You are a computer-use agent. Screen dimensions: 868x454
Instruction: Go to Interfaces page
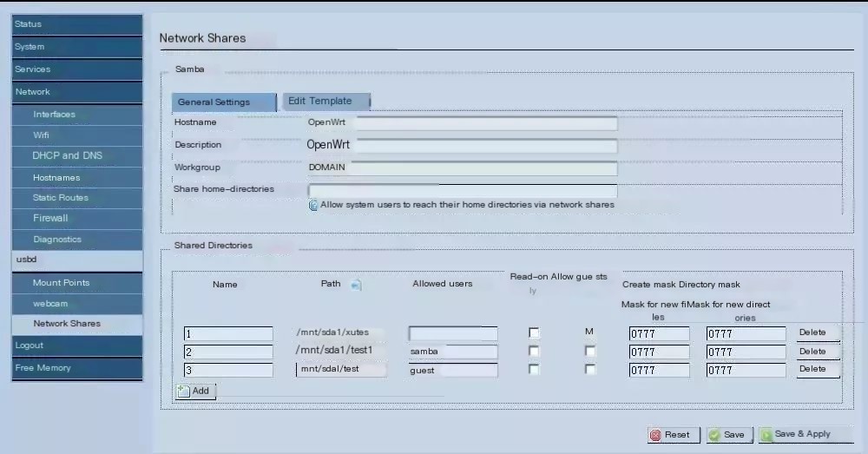[x=77, y=115]
